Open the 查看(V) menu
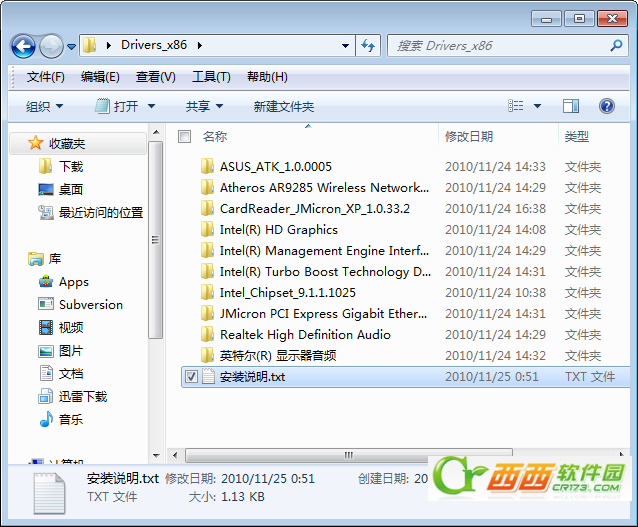 click(x=155, y=77)
